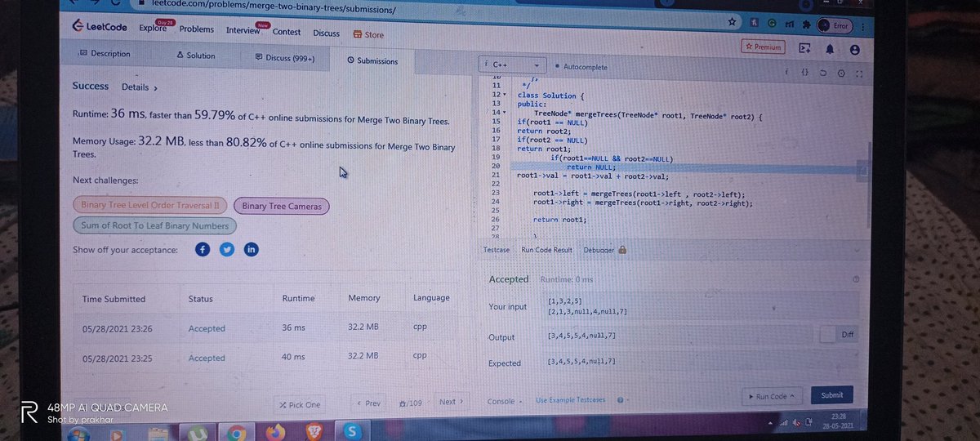Share acceptance on Facebook

point(203,249)
